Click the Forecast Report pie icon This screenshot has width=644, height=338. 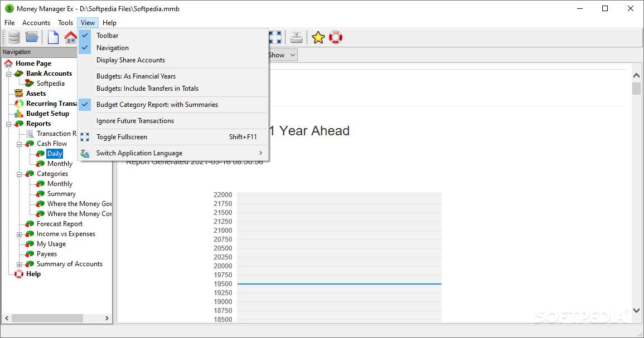(30, 224)
